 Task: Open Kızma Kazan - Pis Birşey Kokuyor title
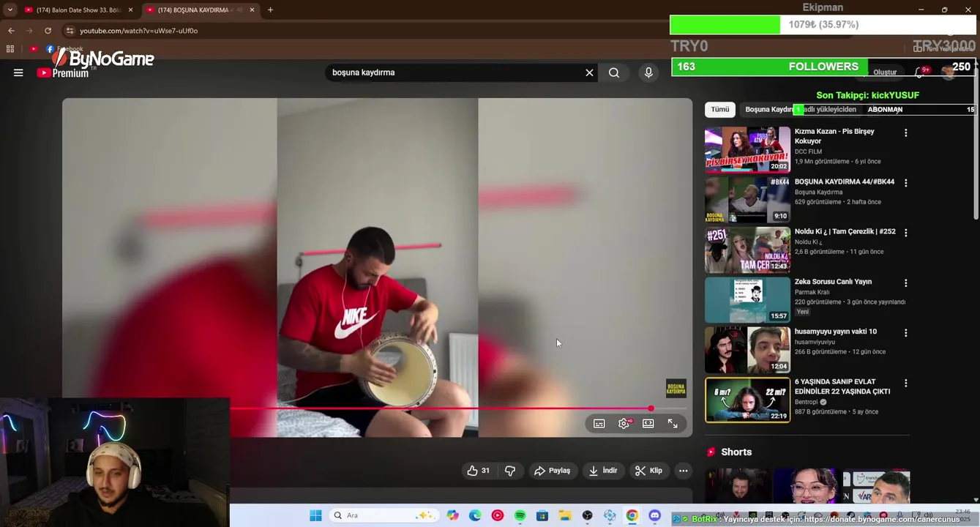(834, 136)
